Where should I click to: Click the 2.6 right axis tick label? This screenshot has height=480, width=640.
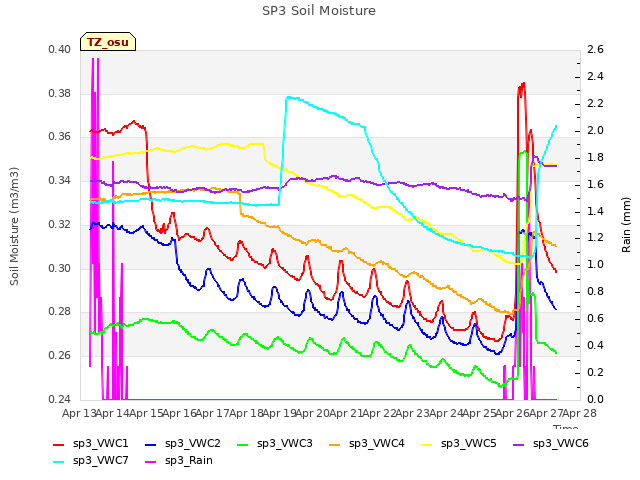pyautogui.click(x=596, y=50)
